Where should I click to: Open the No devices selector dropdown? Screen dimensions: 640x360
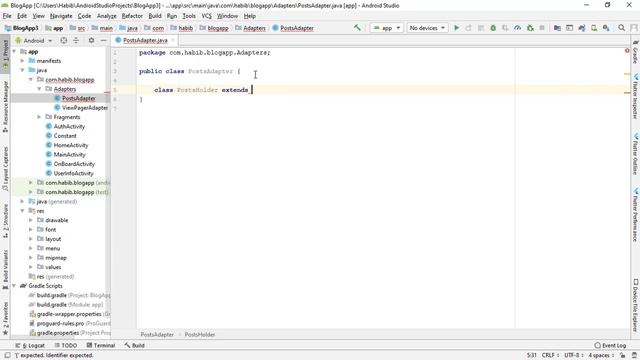point(427,28)
